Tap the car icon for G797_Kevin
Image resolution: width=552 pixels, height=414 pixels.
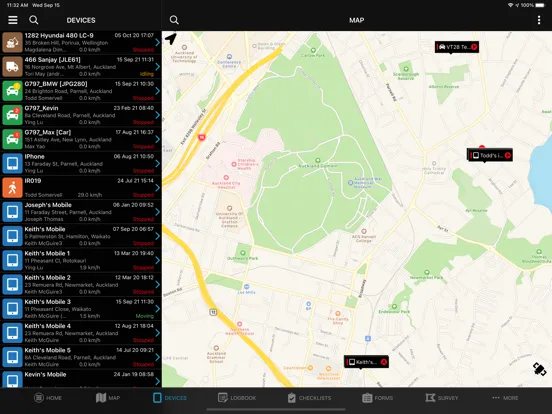pos(12,115)
